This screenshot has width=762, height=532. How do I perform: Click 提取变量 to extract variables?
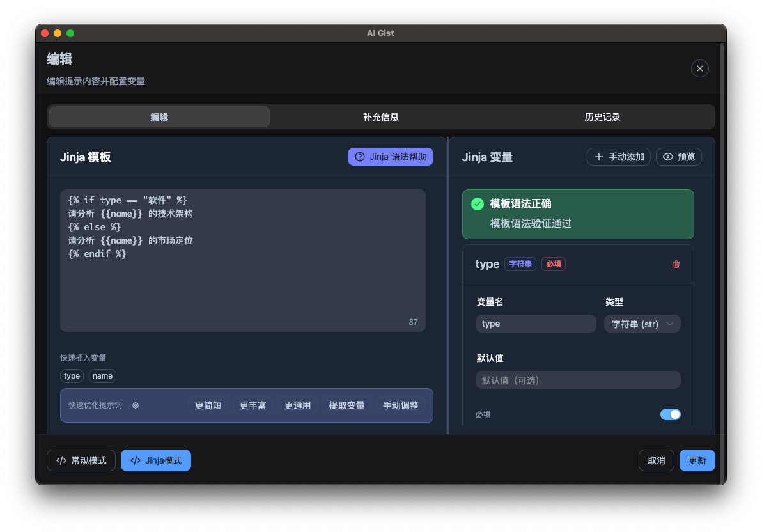pyautogui.click(x=346, y=405)
